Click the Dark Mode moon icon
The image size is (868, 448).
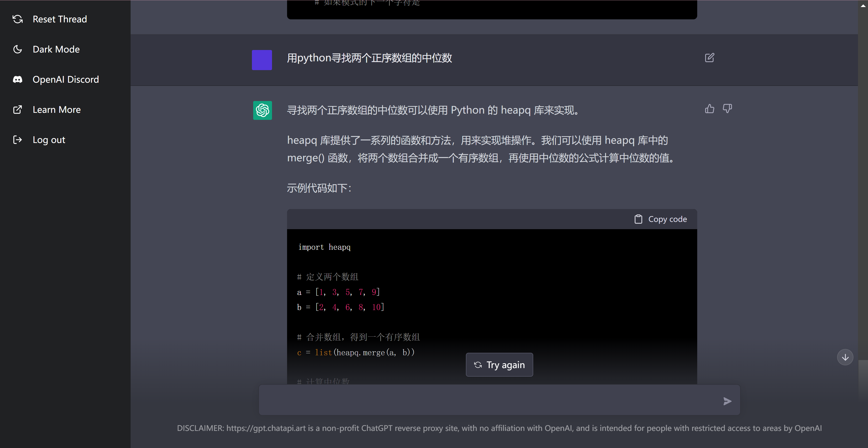18,49
